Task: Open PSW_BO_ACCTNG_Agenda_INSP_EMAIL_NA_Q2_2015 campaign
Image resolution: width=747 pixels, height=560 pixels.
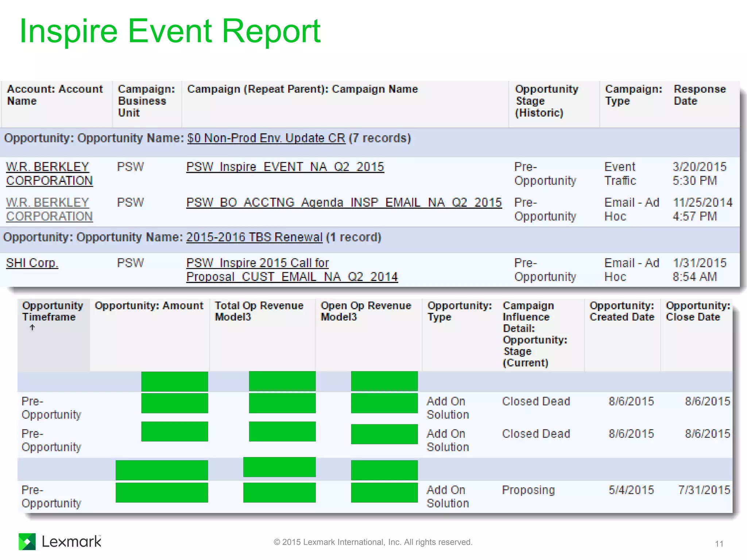Action: point(344,202)
